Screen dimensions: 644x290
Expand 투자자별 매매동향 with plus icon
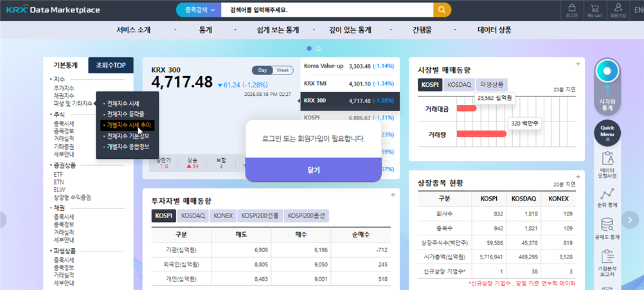393,195
